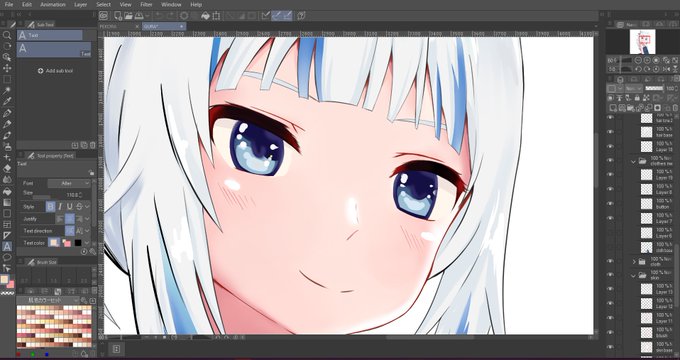Select the Brush tool
Viewport: 680px width, 360px height.
tap(7, 135)
